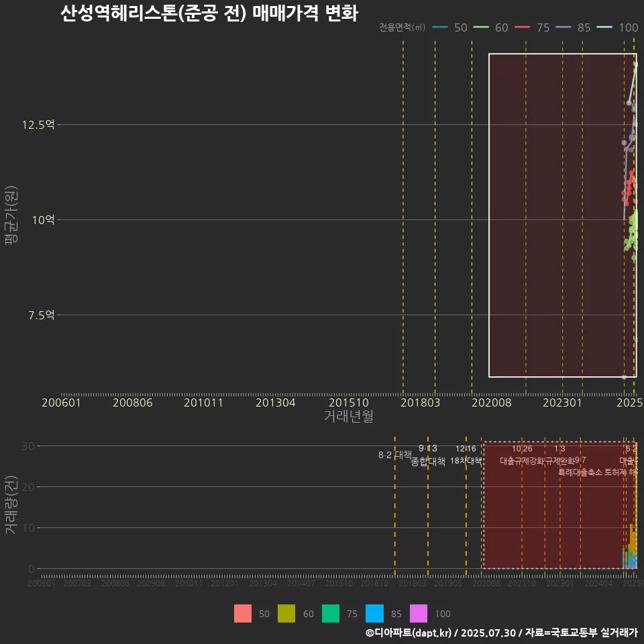This screenshot has width=644, height=644.
Task: Click price chart's 200806 date label
Action: tap(133, 402)
